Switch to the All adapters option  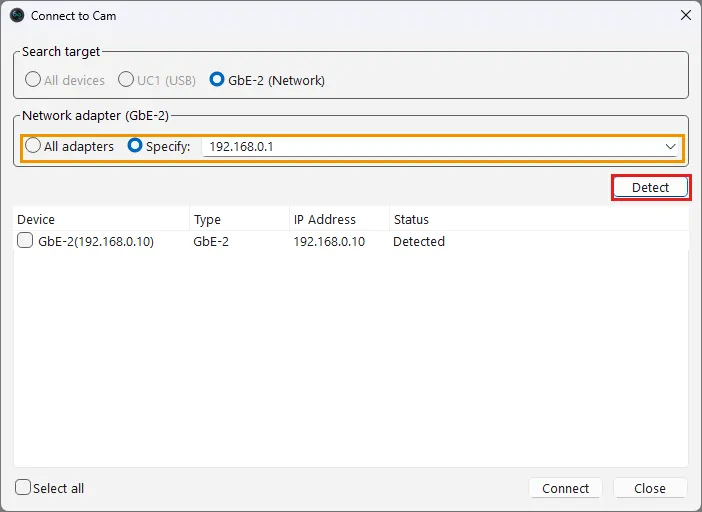coord(69,146)
